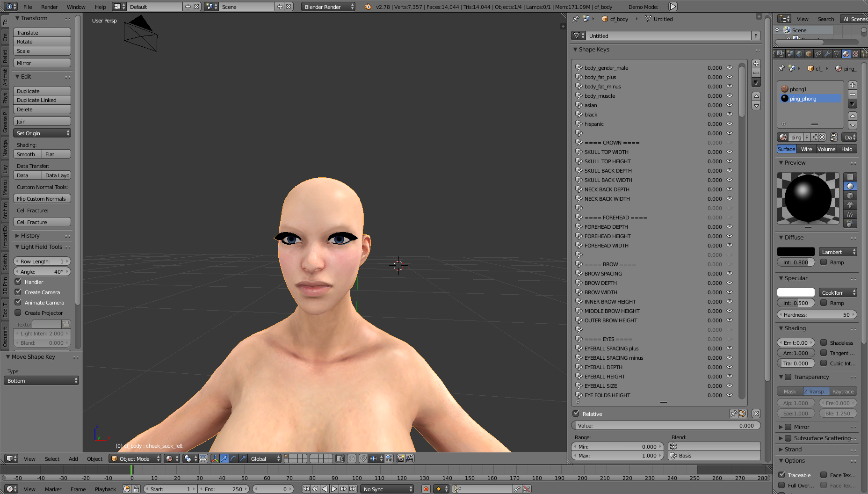
Task: Select the scale manipulator icon
Action: coord(243,458)
